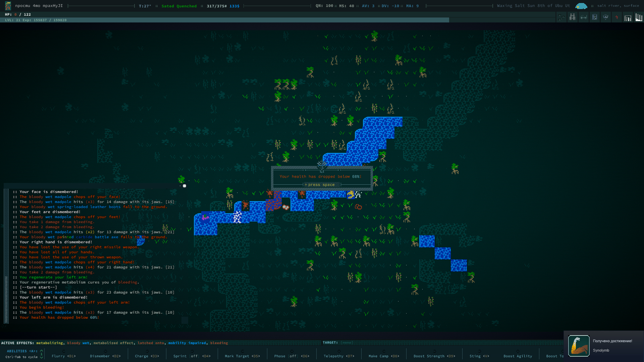Click the Make Camp ability button

pyautogui.click(x=383, y=356)
